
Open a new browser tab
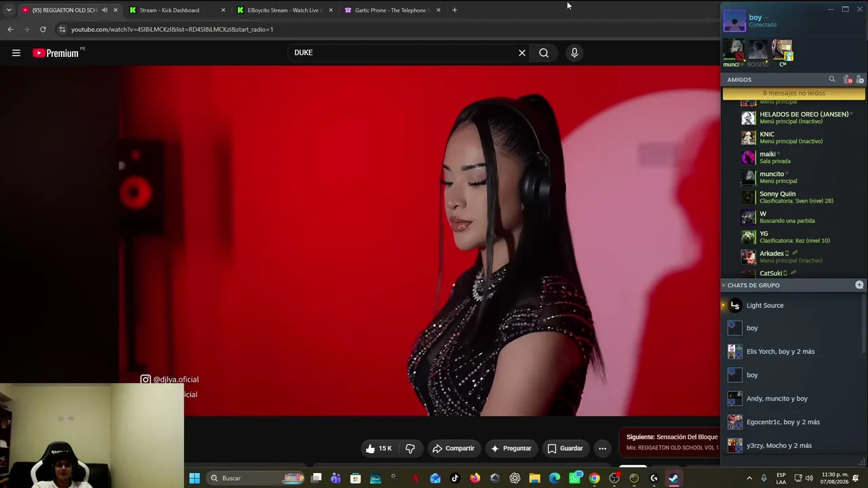[454, 10]
